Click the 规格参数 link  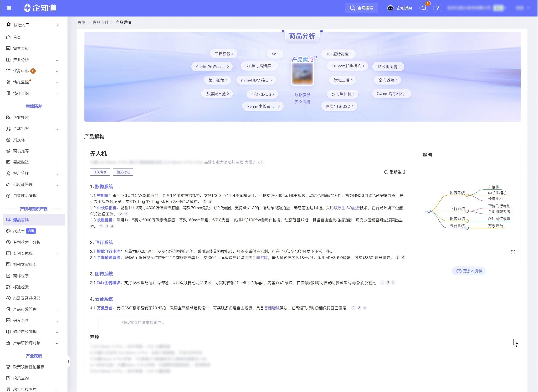point(302,95)
